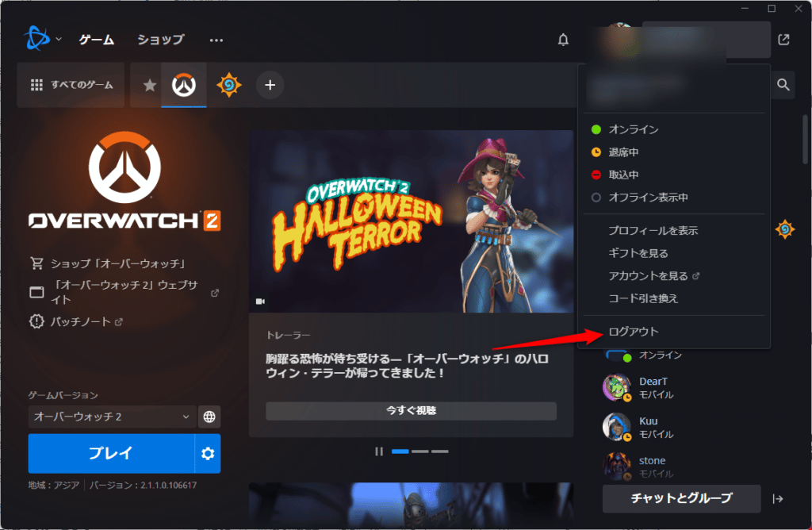Set status to 取込中
812x530 pixels.
[x=674, y=175]
